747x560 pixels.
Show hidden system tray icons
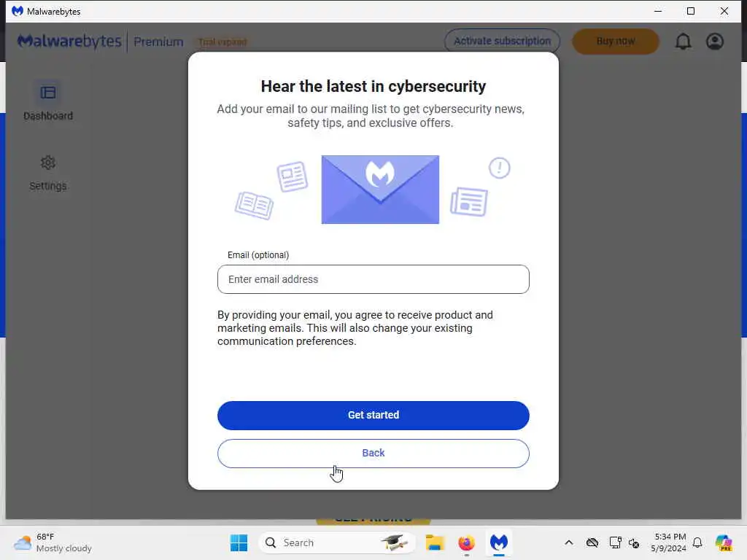click(x=569, y=542)
